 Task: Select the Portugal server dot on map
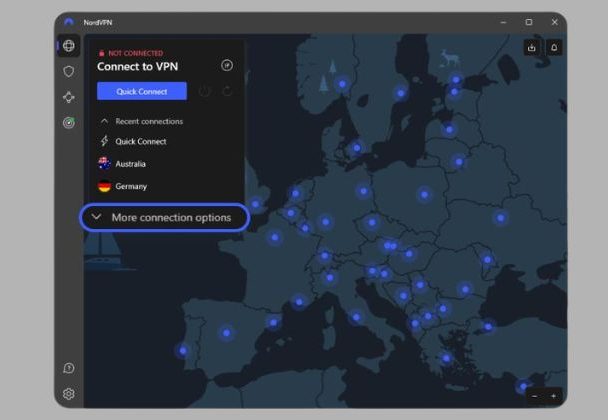[x=183, y=351]
